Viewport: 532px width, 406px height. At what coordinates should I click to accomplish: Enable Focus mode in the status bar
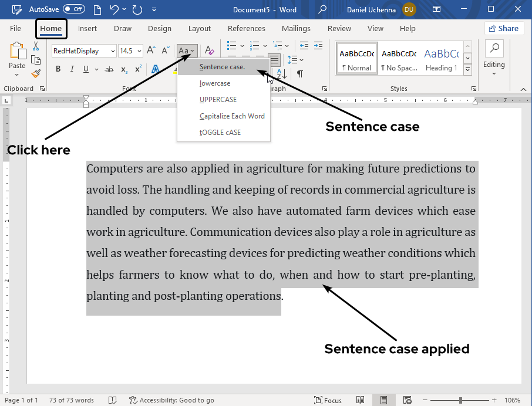328,400
